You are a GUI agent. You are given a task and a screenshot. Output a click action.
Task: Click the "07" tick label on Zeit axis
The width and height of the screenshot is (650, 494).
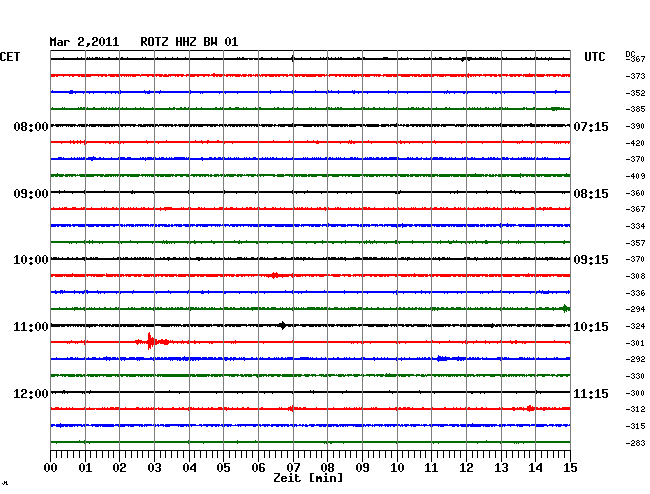tap(293, 468)
